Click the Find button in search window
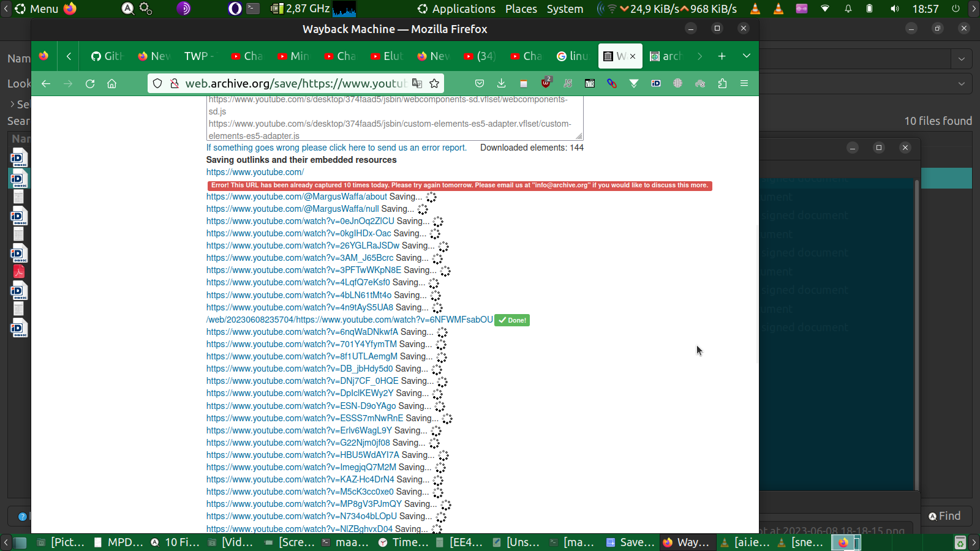This screenshot has height=551, width=980. coord(945,516)
